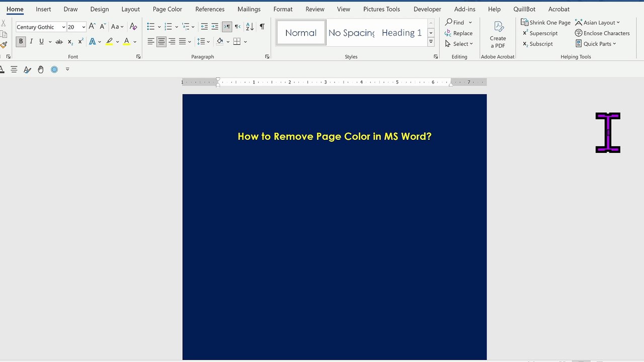Open the font name dropdown for Century Gothic
The image size is (644, 362).
tap(63, 27)
